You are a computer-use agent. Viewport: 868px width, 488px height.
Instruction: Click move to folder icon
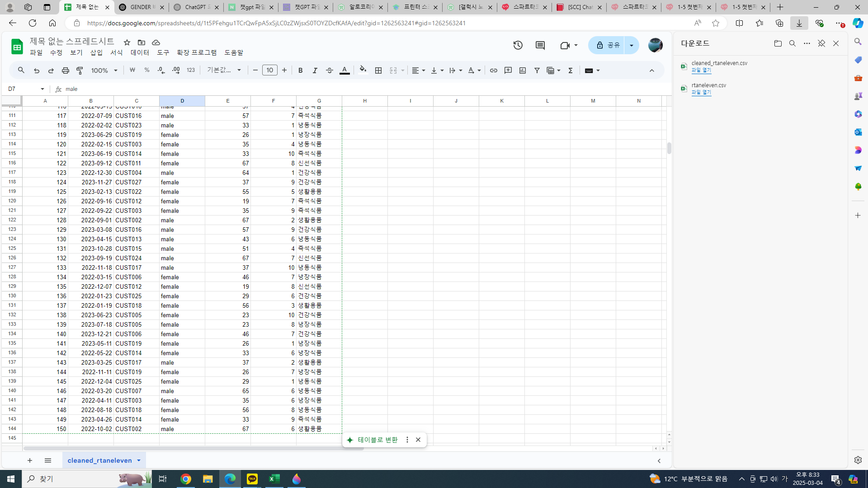142,42
